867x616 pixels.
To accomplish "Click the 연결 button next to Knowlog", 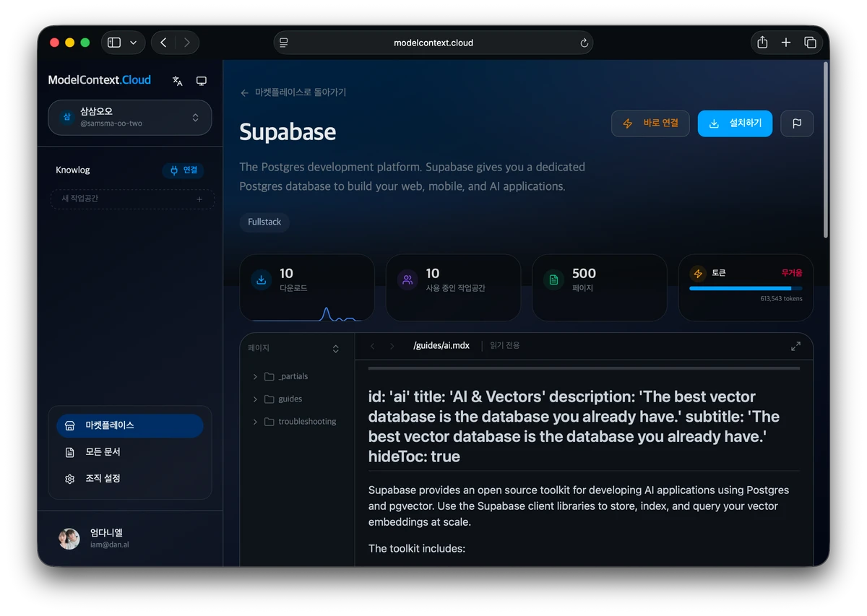I will pos(183,170).
